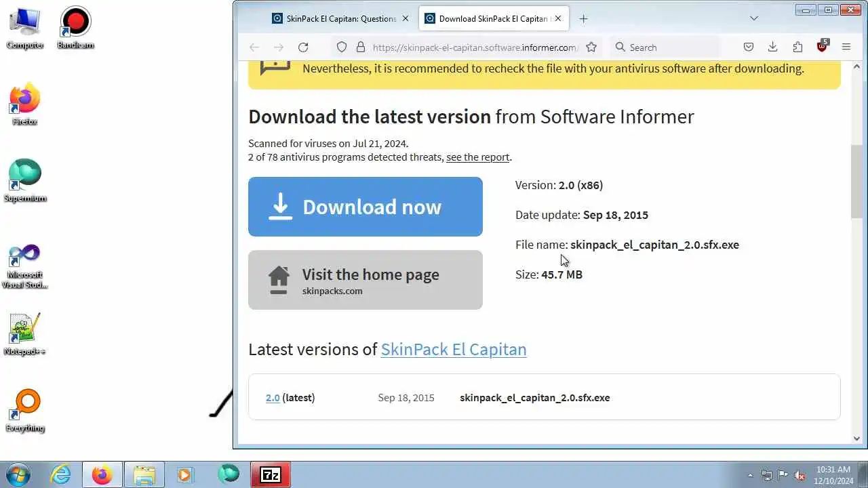Click the vertical scrollbar thumb
868x488 pixels.
click(x=856, y=181)
